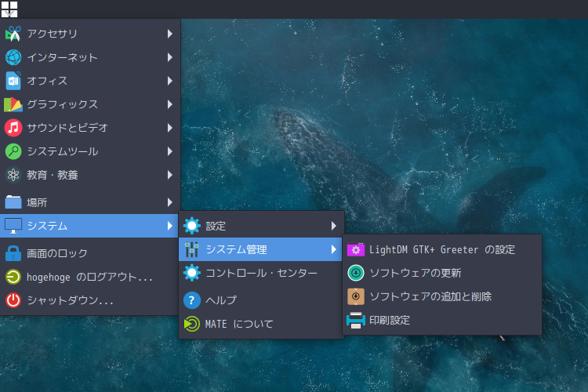The image size is (588, 392).
Task: Launch コントロール・センター
Action: [260, 273]
